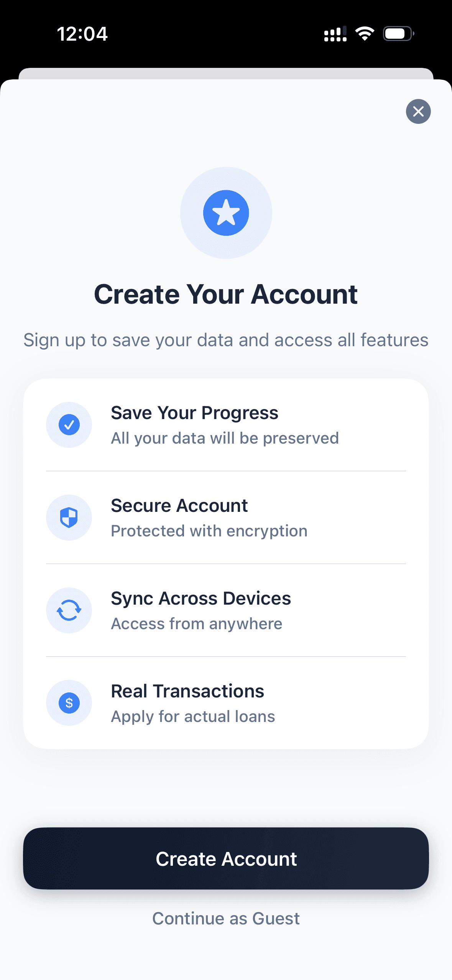Select the Secure Account feature row
This screenshot has height=980, width=452.
[226, 517]
